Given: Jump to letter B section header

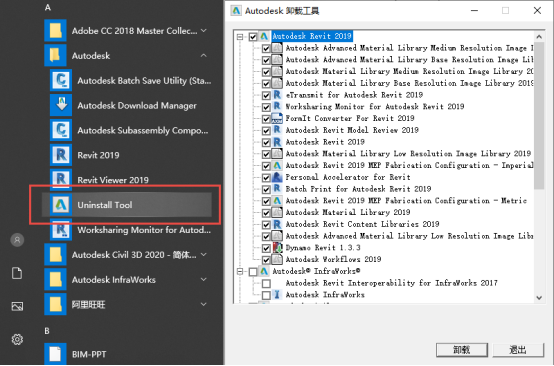Looking at the screenshot, I should click(x=47, y=331).
